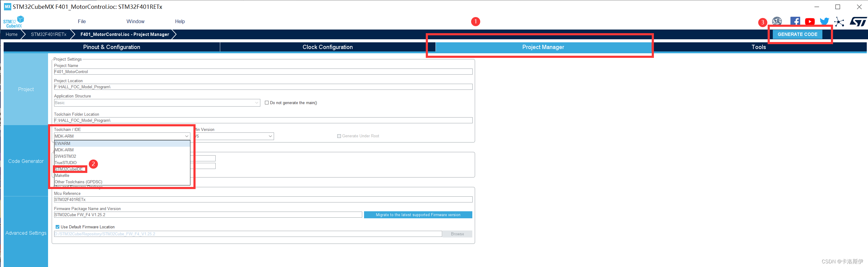Image resolution: width=868 pixels, height=267 pixels.
Task: Close the STM32CubeMX window
Action: [x=859, y=7]
